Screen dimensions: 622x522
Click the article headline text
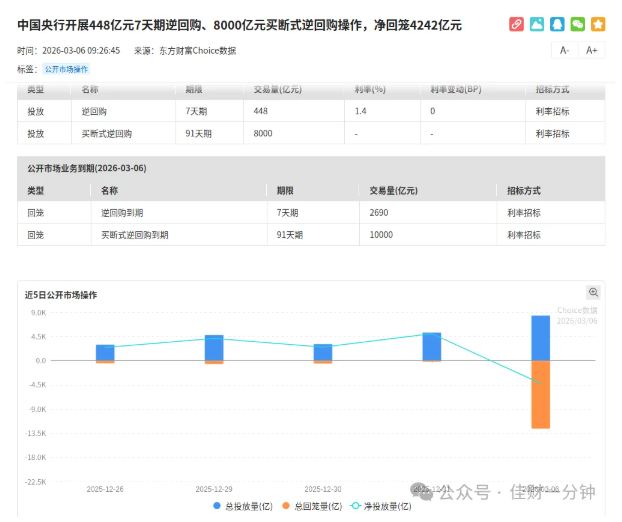[x=240, y=25]
